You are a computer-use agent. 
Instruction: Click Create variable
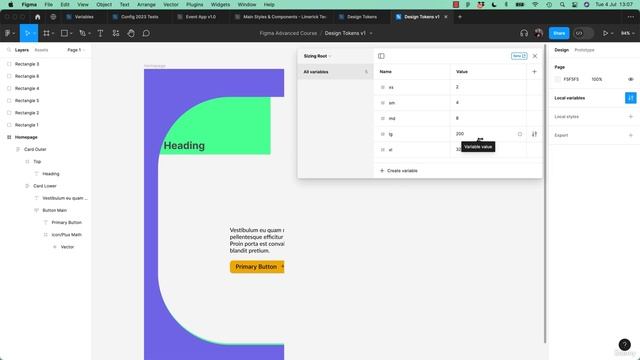[398, 171]
